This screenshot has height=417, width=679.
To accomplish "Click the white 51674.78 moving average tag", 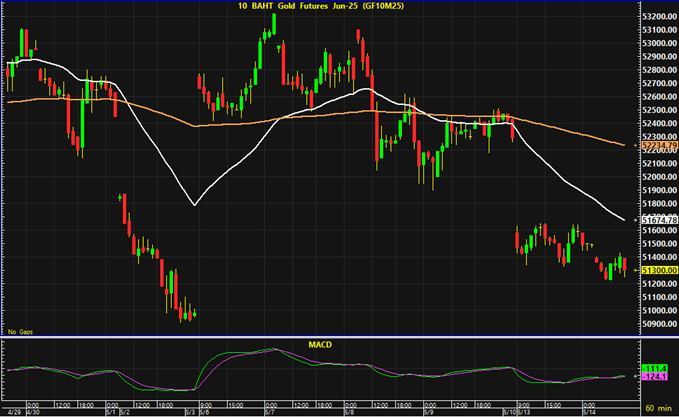I will coord(656,219).
